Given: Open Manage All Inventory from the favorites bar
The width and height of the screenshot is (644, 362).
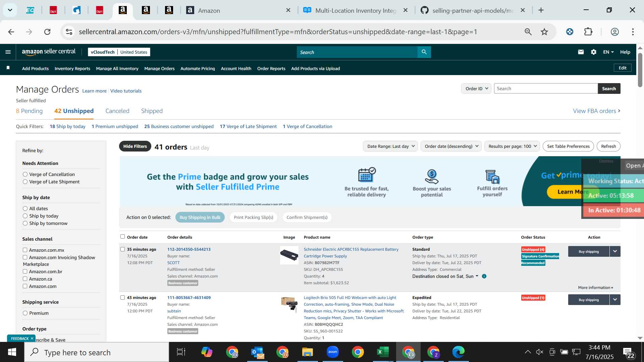Looking at the screenshot, I should [117, 68].
